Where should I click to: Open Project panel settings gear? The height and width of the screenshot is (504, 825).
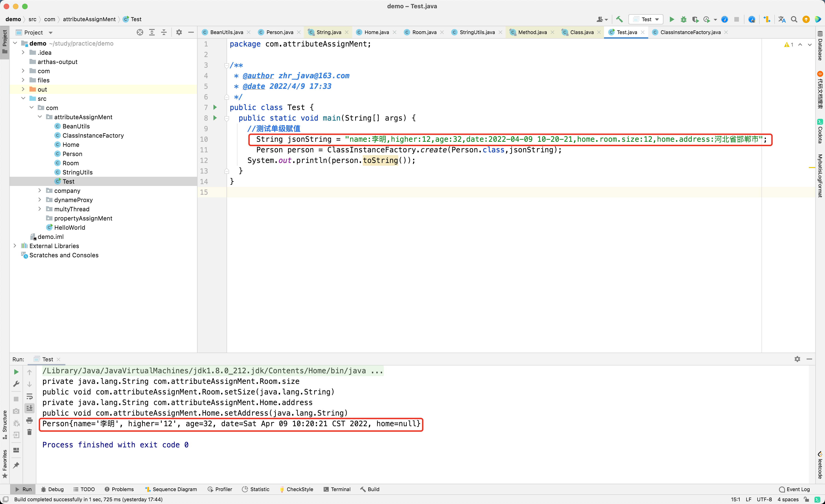(x=179, y=32)
